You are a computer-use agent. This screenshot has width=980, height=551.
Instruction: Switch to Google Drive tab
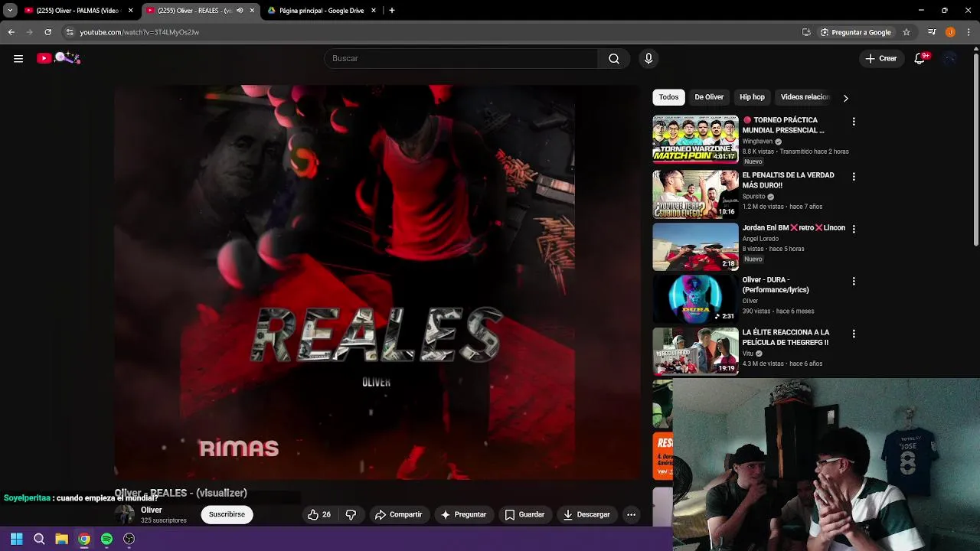click(322, 11)
